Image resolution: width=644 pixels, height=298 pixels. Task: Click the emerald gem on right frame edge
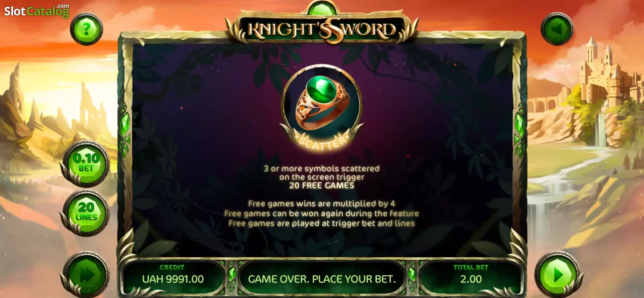[520, 127]
